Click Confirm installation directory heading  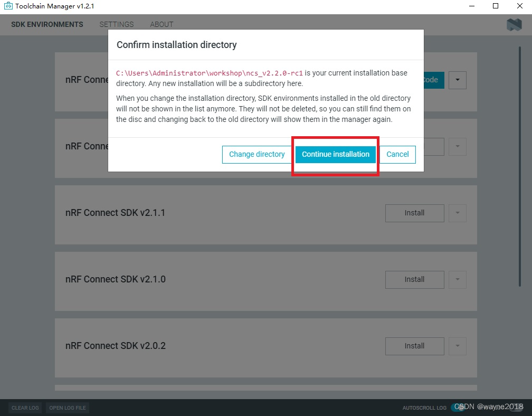pos(176,45)
